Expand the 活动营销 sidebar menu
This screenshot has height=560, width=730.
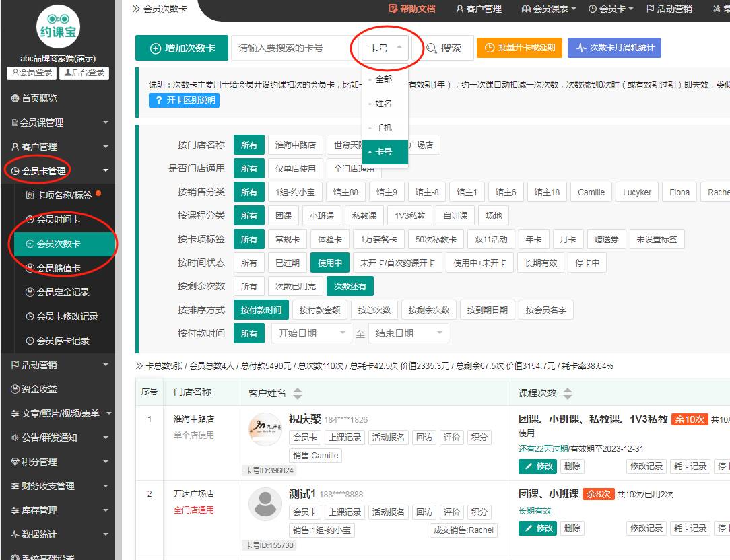click(x=58, y=365)
